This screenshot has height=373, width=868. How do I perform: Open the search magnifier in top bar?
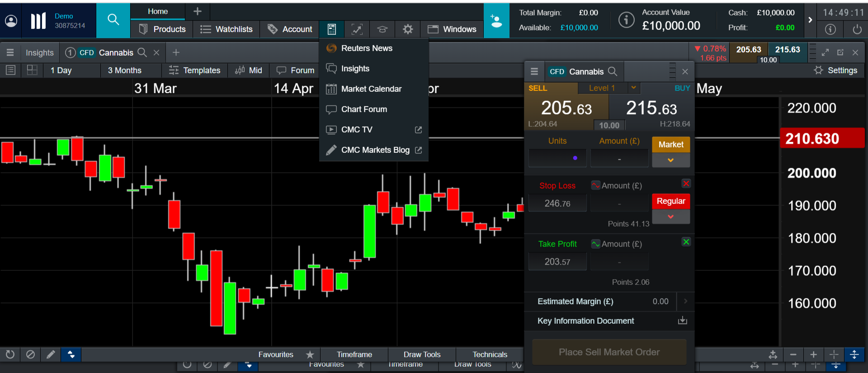pos(113,19)
